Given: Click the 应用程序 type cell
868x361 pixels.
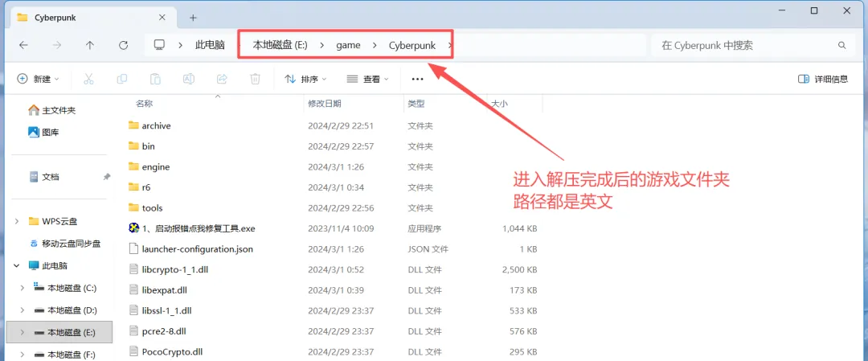Looking at the screenshot, I should (x=424, y=228).
